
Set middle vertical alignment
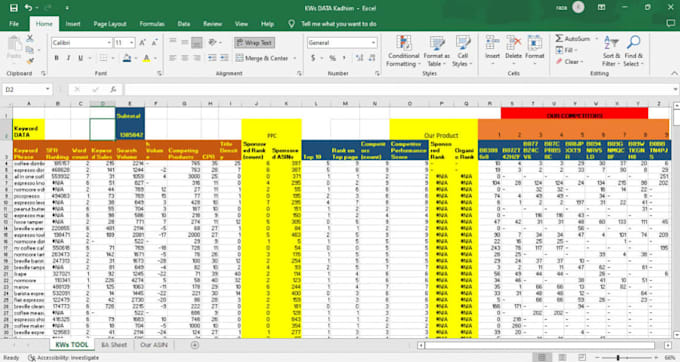point(185,42)
